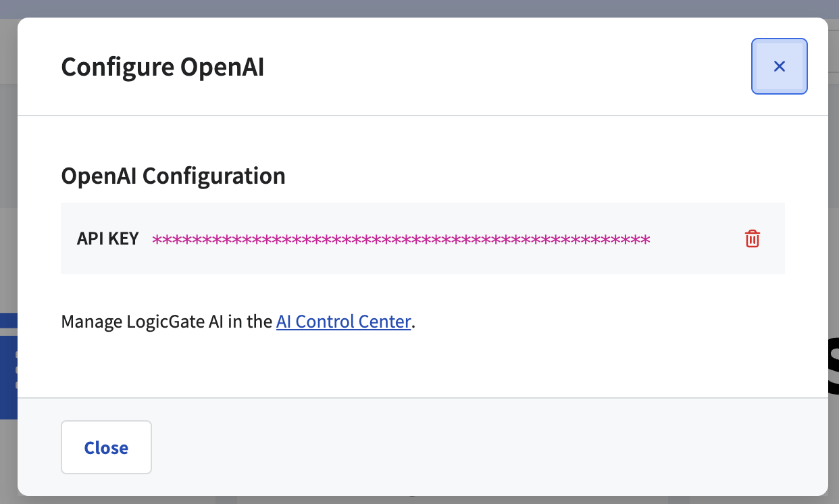Image resolution: width=839 pixels, height=504 pixels.
Task: Click the OpenAI Configuration heading
Action: pos(174,176)
